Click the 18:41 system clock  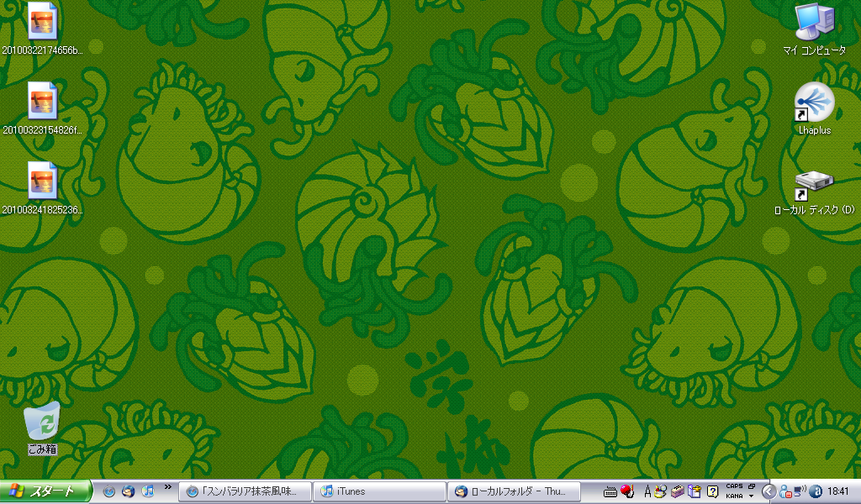[x=838, y=492]
